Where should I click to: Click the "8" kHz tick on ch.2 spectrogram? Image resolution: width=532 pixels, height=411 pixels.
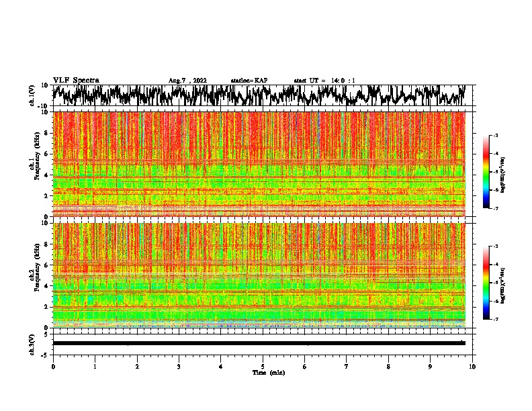point(47,244)
